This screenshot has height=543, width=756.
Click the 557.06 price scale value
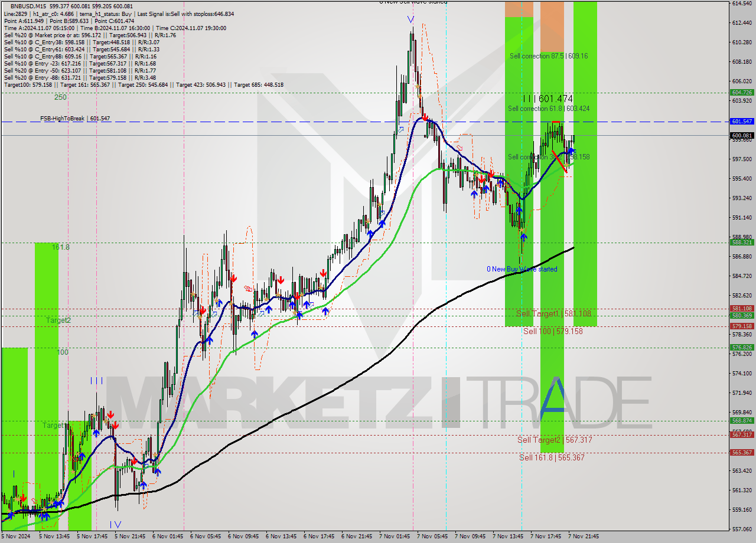(x=741, y=529)
